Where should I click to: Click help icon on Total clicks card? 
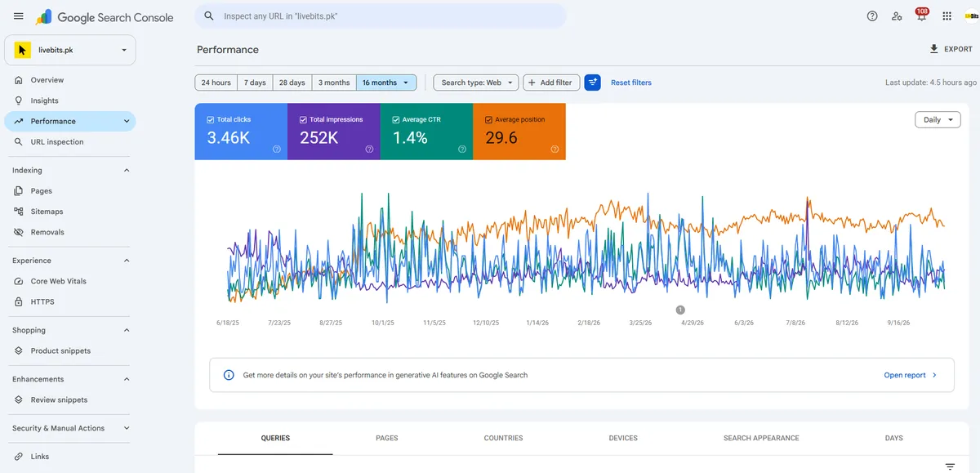[x=277, y=149]
